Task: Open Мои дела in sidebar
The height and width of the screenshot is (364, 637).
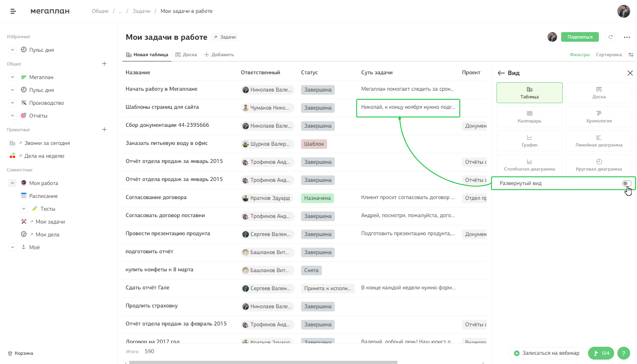Action: click(47, 234)
